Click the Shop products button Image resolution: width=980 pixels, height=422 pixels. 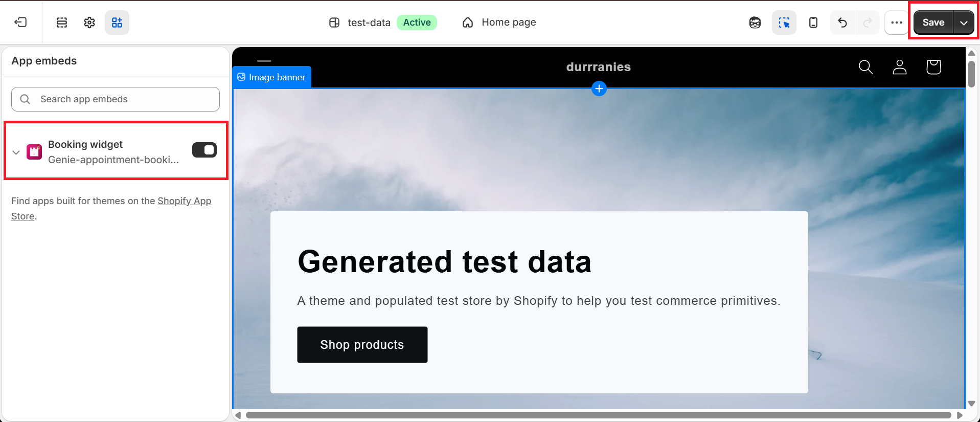[362, 345]
